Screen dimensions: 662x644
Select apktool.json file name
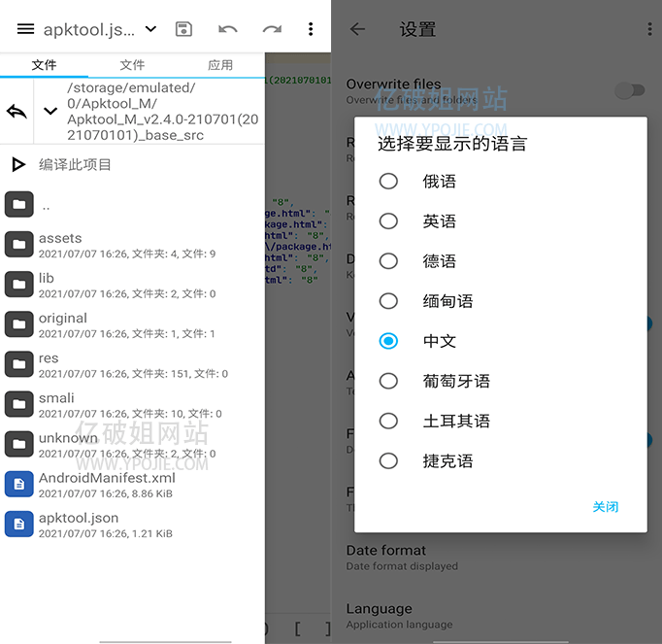79,518
